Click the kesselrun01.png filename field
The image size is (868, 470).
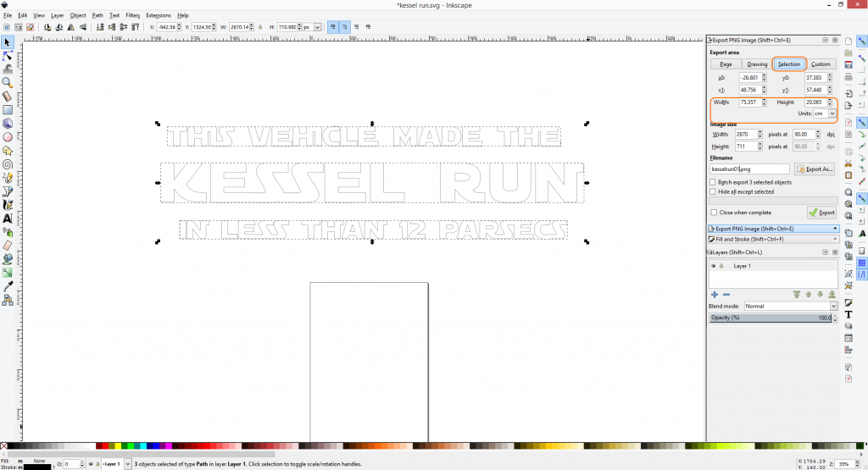tap(749, 169)
